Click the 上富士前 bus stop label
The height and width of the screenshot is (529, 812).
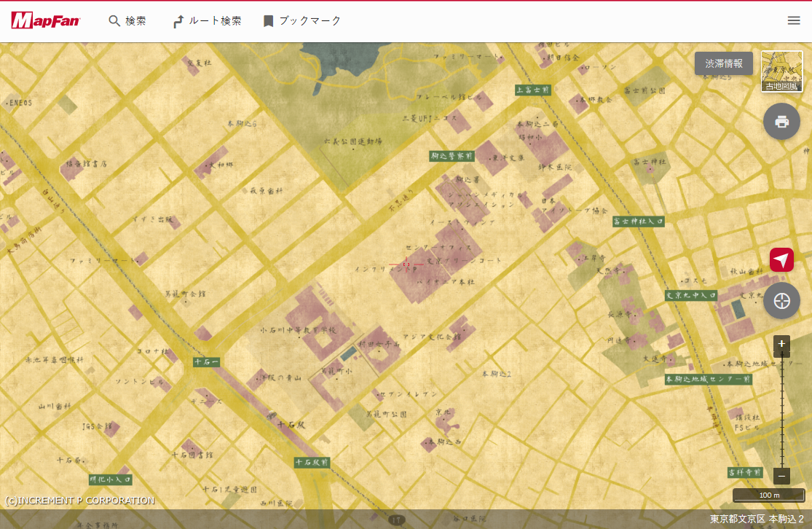(533, 90)
